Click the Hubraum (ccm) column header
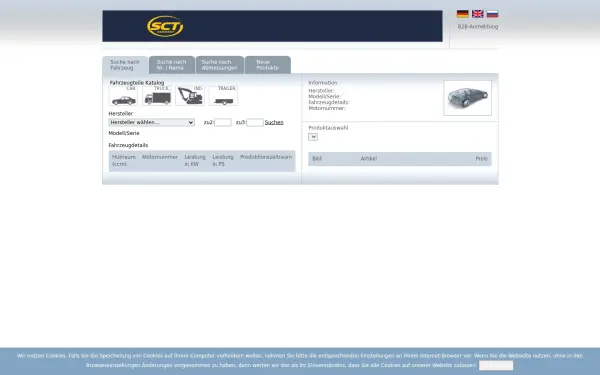600x375 pixels. click(124, 160)
